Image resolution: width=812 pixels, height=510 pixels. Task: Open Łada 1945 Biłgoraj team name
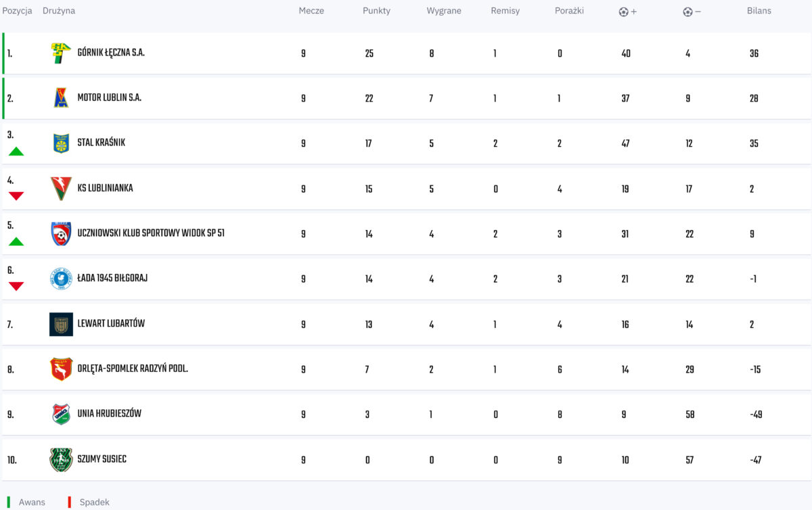click(x=112, y=278)
